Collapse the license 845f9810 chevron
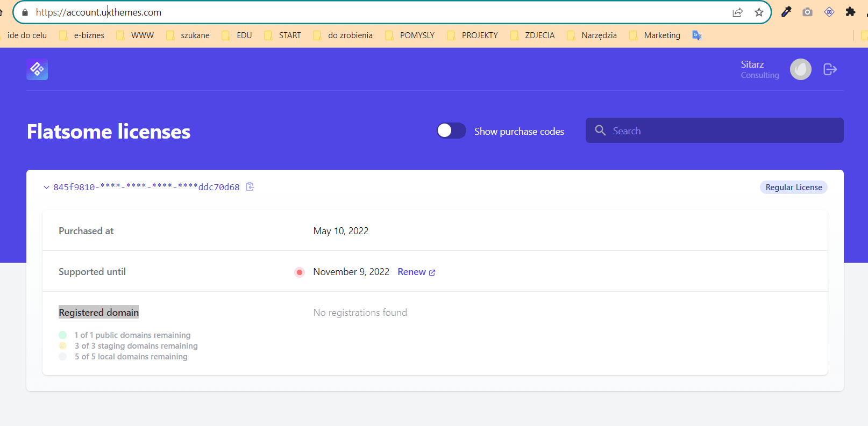Viewport: 868px width, 426px height. 46,187
